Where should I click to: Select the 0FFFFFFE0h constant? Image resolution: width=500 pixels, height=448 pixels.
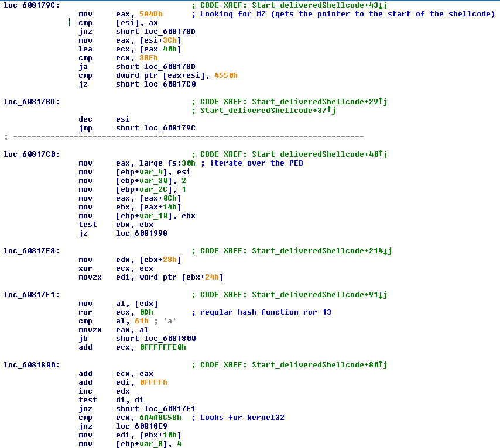point(163,347)
